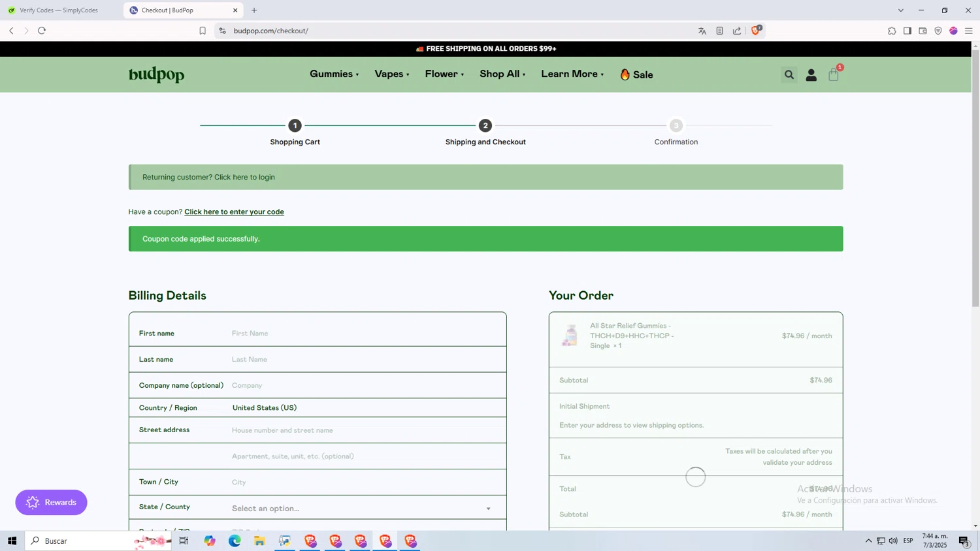This screenshot has width=980, height=551.
Task: Expand the Flower menu
Action: (x=444, y=74)
